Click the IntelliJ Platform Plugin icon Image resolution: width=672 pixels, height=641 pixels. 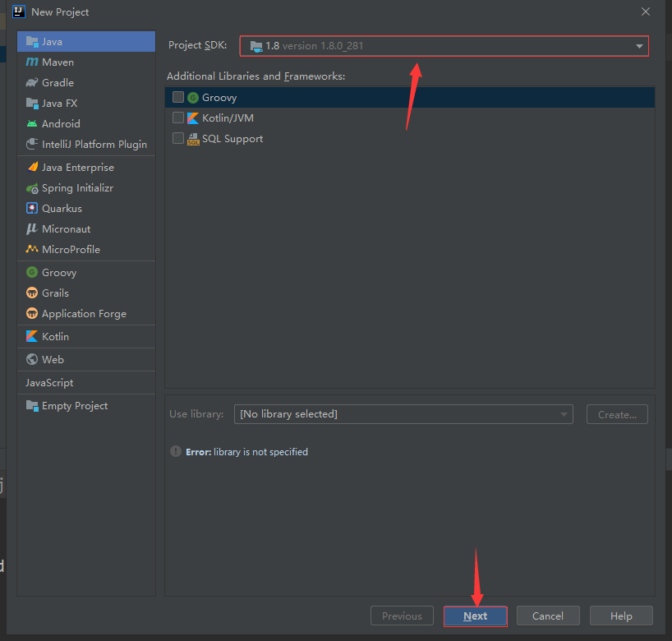click(x=32, y=144)
